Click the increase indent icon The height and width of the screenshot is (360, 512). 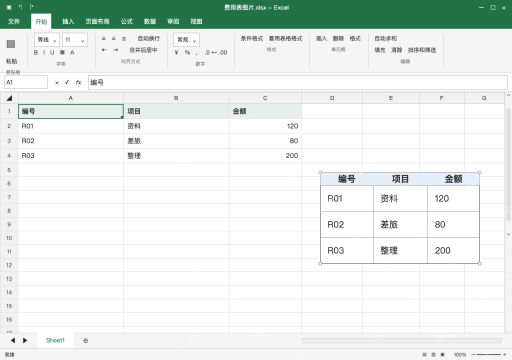tap(115, 50)
